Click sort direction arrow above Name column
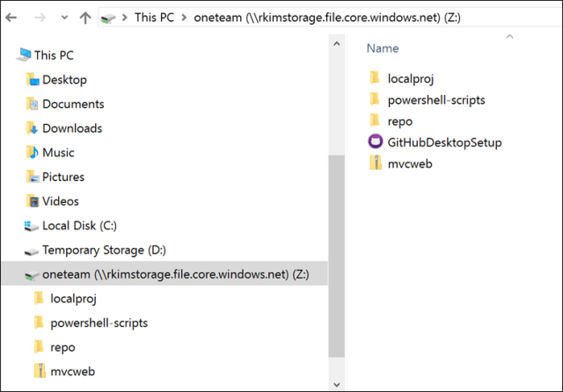The width and height of the screenshot is (563, 392). point(509,36)
